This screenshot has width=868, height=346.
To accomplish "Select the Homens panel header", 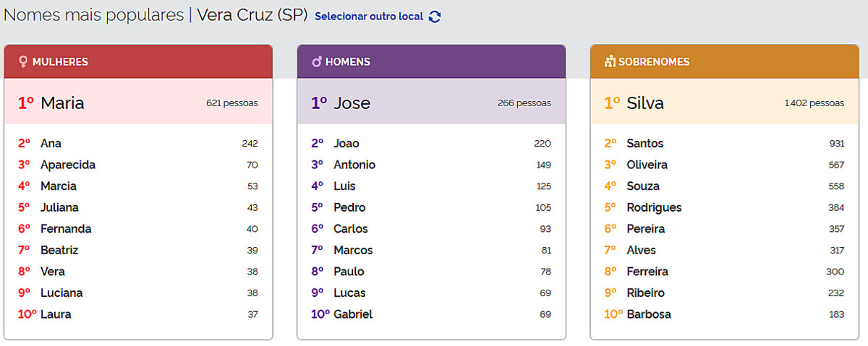I will 431,62.
